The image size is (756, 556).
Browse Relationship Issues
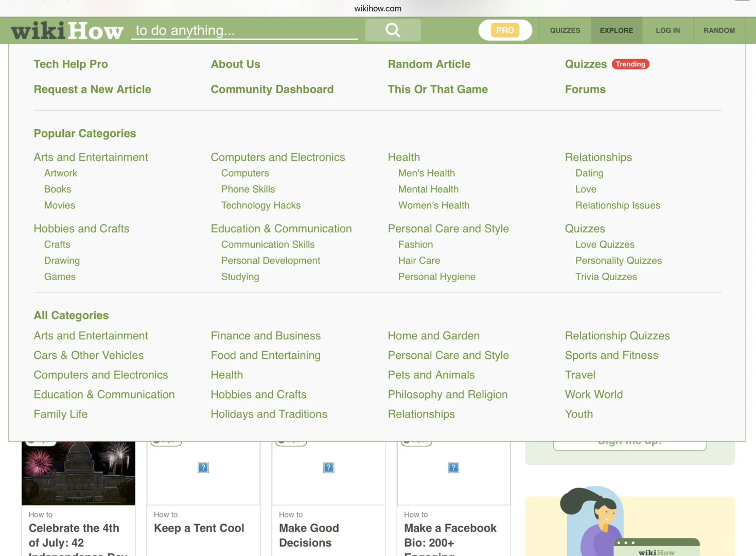pos(618,205)
